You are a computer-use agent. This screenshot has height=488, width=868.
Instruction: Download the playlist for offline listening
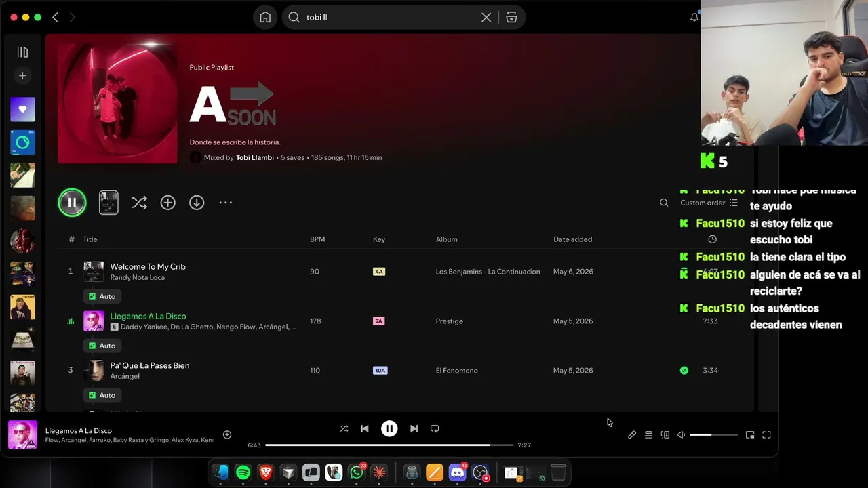click(197, 203)
